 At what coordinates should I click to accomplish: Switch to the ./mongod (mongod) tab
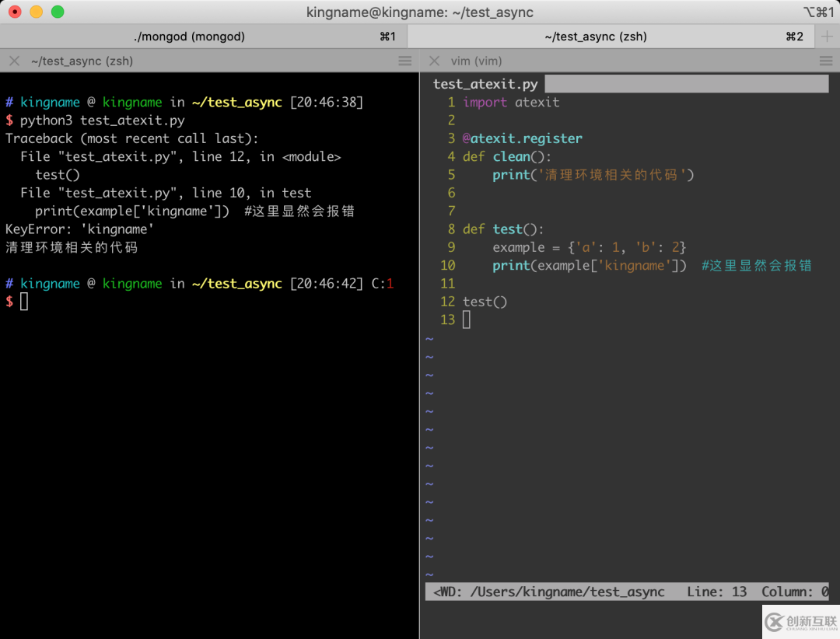[x=189, y=37]
